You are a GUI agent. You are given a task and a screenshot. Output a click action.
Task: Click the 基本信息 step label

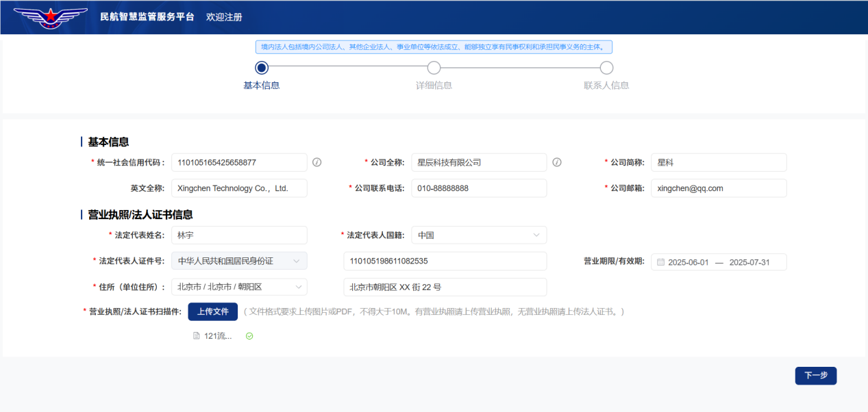click(262, 86)
